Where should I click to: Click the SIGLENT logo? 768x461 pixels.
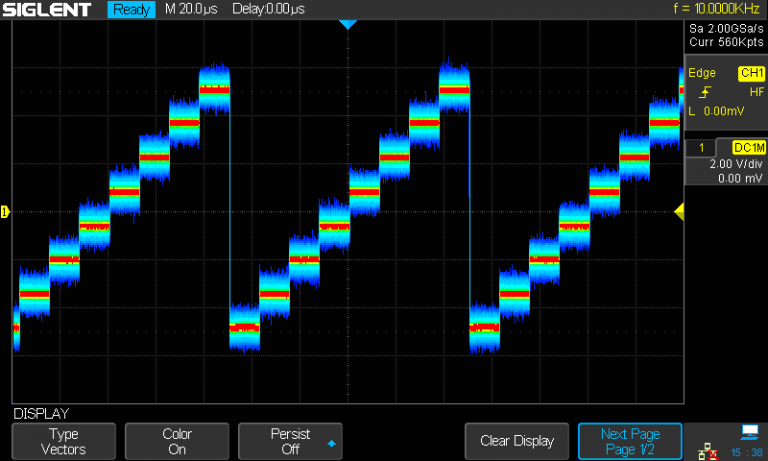point(48,10)
